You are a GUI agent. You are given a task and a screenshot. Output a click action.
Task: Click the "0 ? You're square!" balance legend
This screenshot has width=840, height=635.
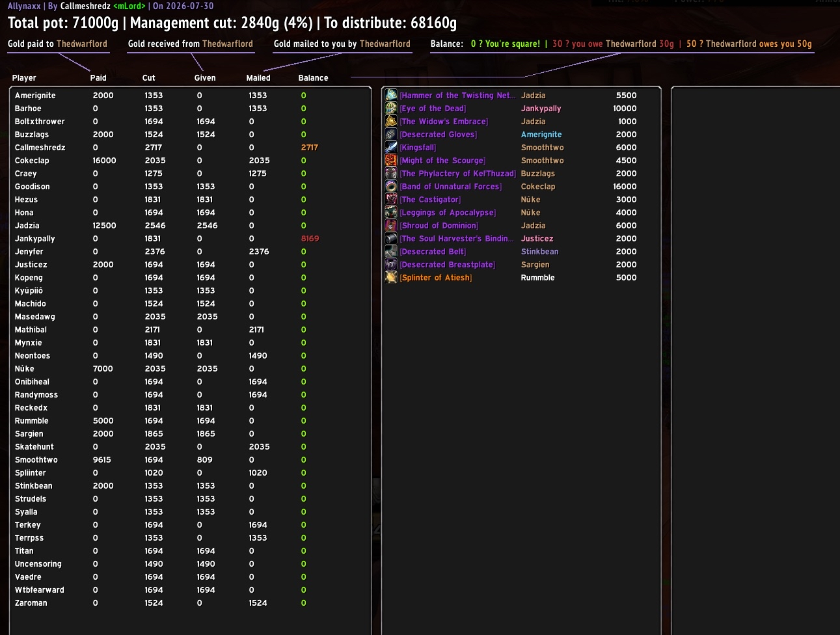[506, 44]
